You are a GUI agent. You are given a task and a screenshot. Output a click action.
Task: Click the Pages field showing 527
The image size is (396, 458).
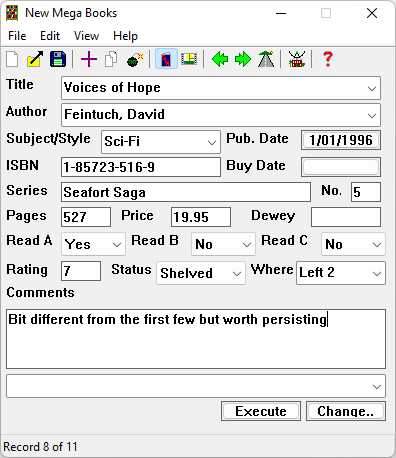click(86, 217)
